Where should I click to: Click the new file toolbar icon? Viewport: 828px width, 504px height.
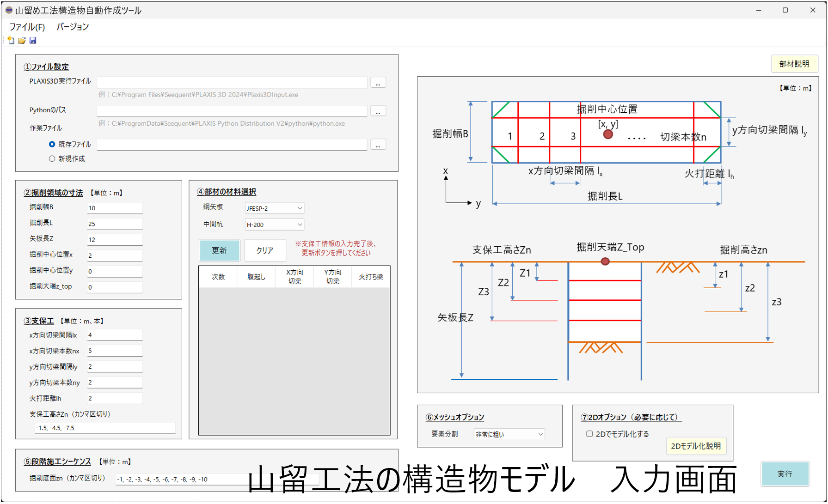coord(11,41)
